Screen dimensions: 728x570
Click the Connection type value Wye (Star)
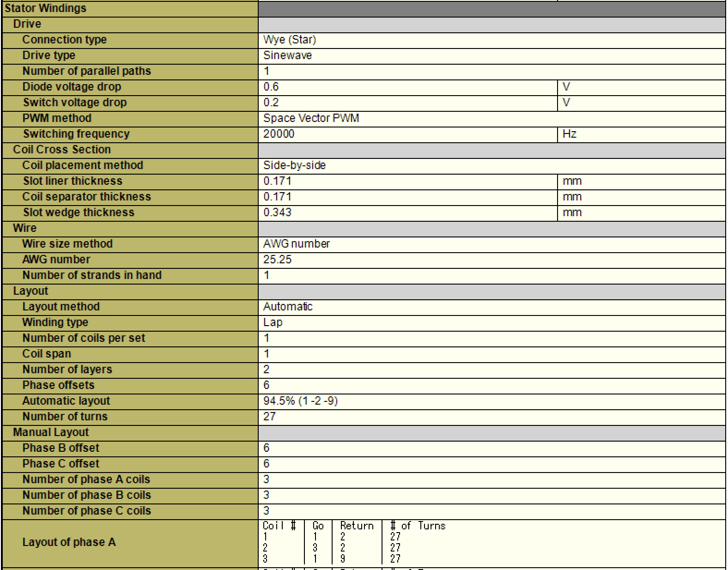click(x=290, y=40)
